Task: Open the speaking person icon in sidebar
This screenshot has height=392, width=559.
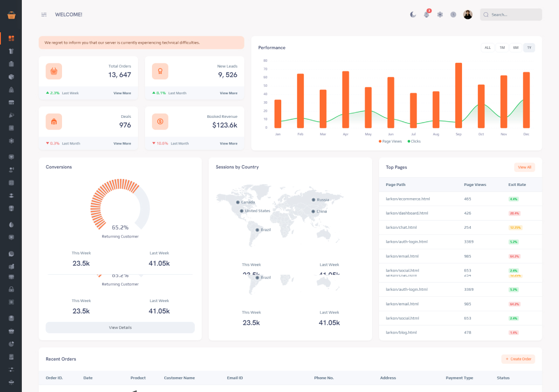Action: click(11, 170)
